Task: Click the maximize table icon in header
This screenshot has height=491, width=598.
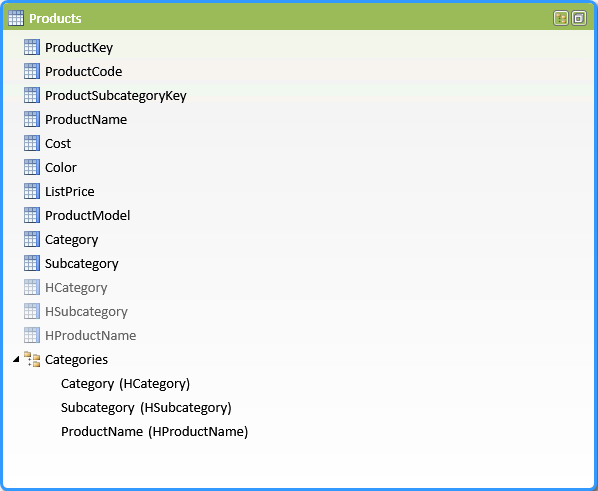Action: pyautogui.click(x=579, y=18)
